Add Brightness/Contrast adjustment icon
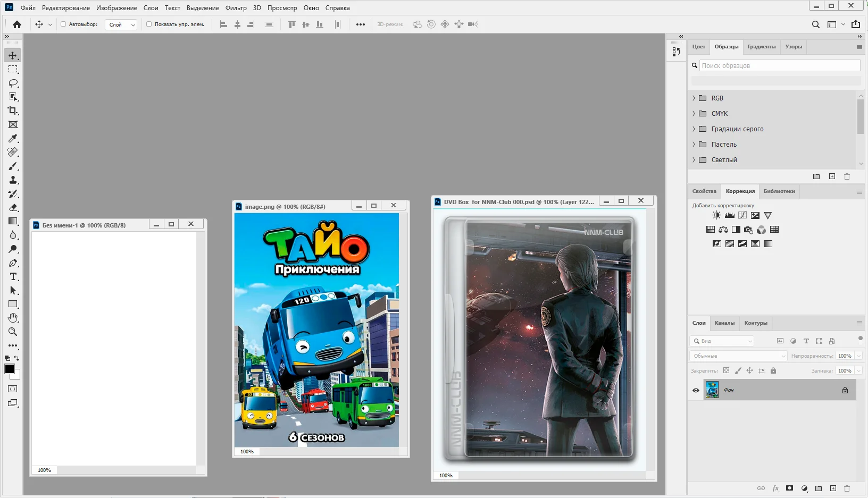This screenshot has height=498, width=868. 717,215
